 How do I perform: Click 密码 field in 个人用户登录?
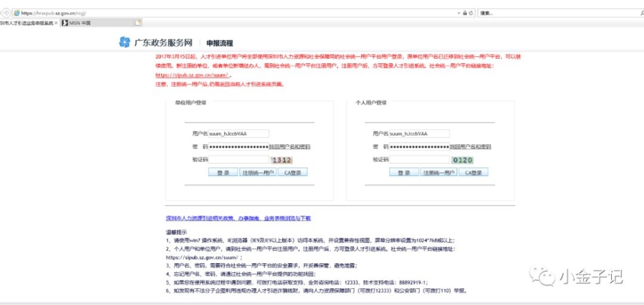tap(420, 147)
